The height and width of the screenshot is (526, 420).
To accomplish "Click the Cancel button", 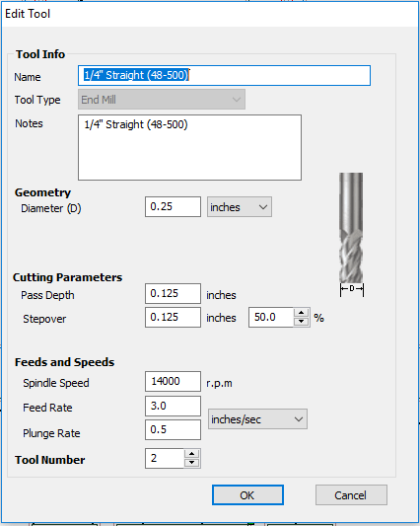I will tap(351, 494).
